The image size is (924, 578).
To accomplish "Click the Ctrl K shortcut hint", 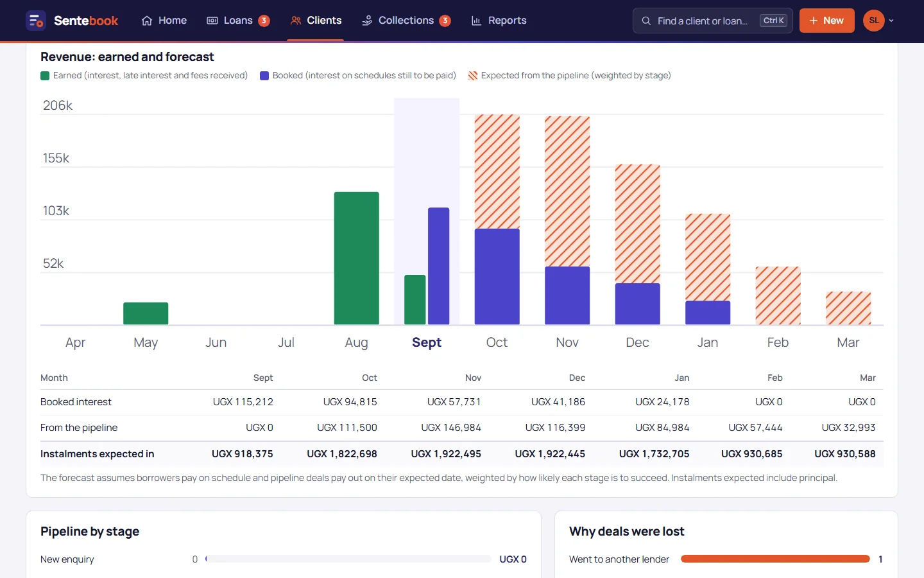I will tap(774, 21).
